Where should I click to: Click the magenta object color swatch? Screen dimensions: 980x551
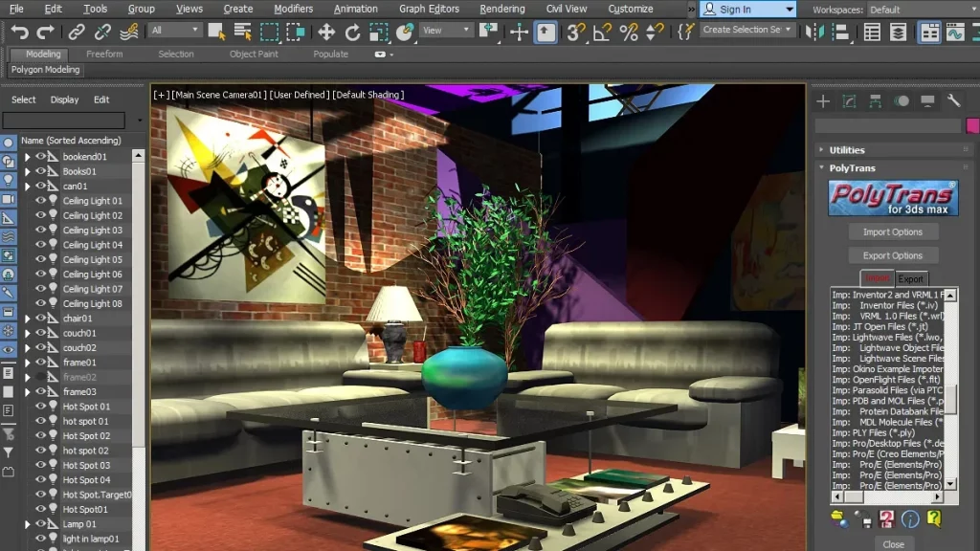point(972,126)
